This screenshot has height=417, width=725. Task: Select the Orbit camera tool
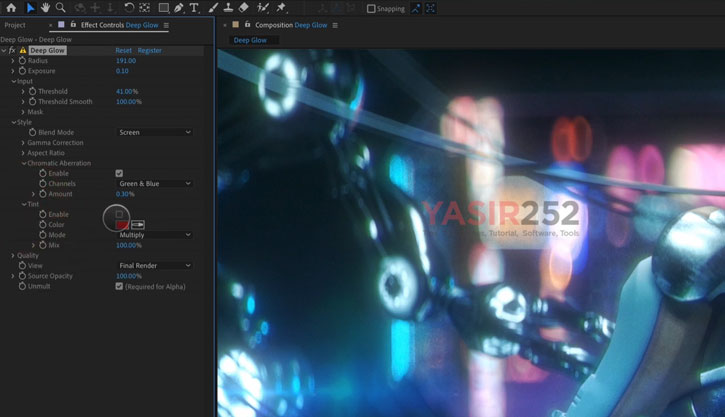(x=80, y=7)
